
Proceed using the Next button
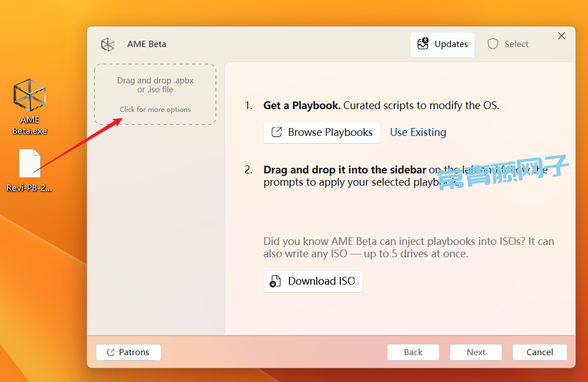tap(476, 352)
